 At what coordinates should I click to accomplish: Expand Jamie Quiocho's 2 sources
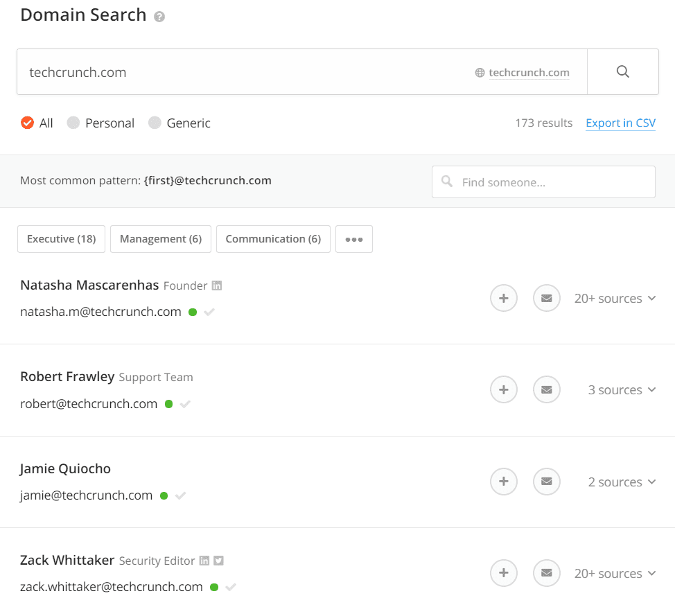click(x=622, y=482)
